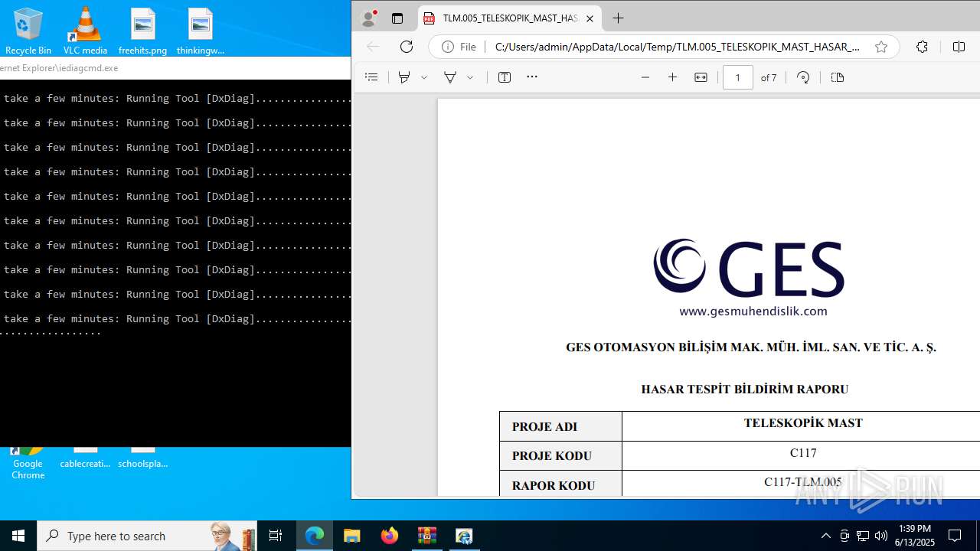Open WinRAR taskbar icon
The image size is (980, 551).
point(426,536)
